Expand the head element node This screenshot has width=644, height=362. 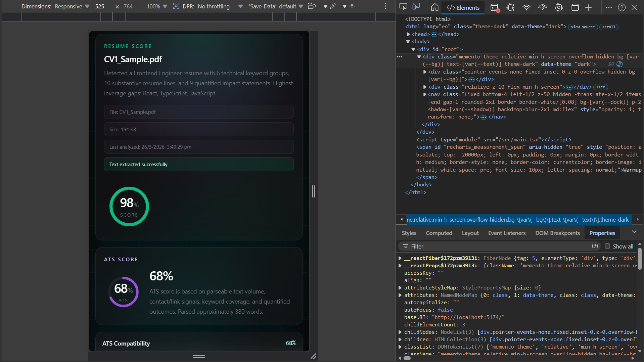point(408,34)
